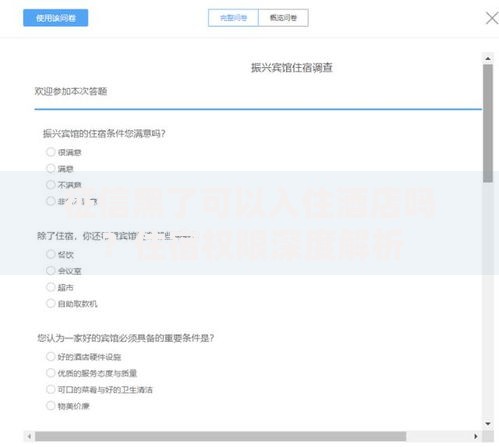Image resolution: width=499 pixels, height=447 pixels.
Task: Click the survey title 振兴宾馆住宿调查
Action: click(x=292, y=68)
